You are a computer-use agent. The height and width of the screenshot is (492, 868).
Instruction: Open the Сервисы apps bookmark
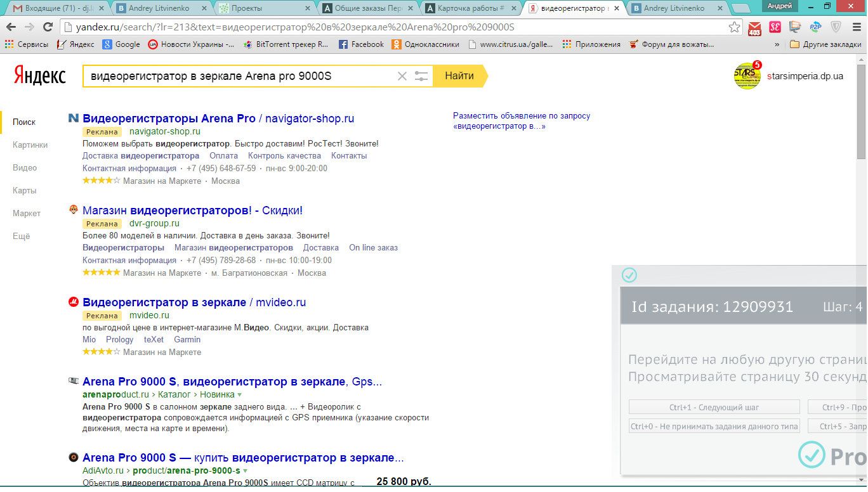click(x=27, y=44)
